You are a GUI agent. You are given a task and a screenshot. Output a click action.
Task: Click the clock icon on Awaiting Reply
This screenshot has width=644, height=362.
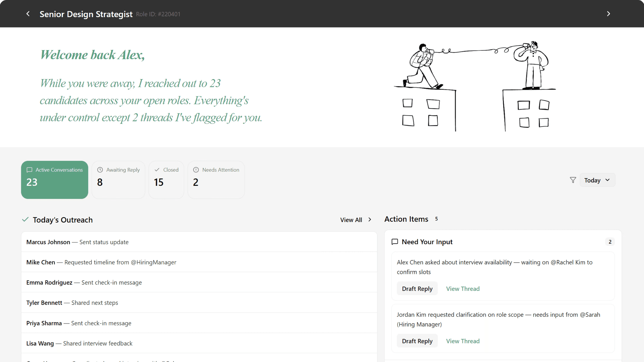click(100, 170)
